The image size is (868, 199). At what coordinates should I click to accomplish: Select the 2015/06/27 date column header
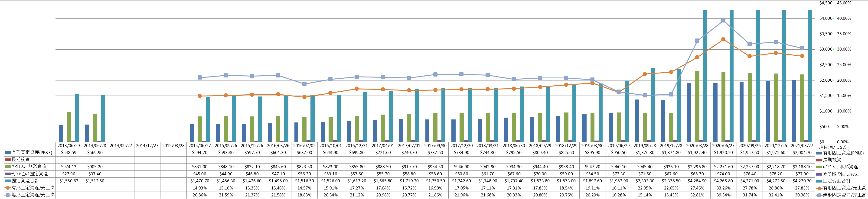(199, 145)
